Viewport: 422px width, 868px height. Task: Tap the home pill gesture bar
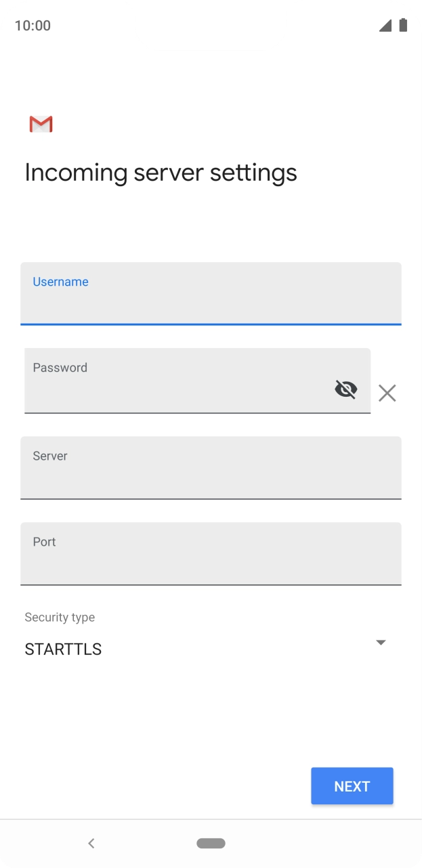pos(211,843)
